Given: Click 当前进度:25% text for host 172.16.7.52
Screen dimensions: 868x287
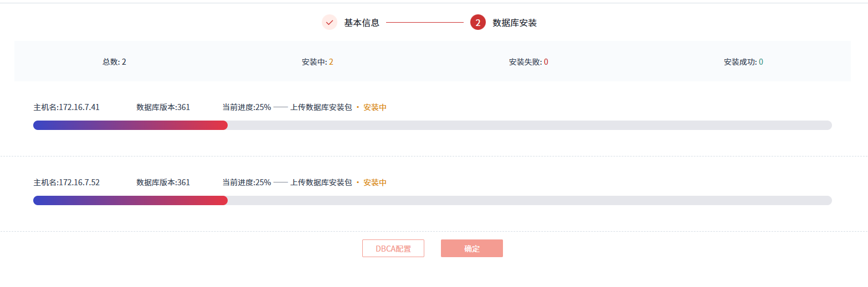Looking at the screenshot, I should pyautogui.click(x=246, y=182).
